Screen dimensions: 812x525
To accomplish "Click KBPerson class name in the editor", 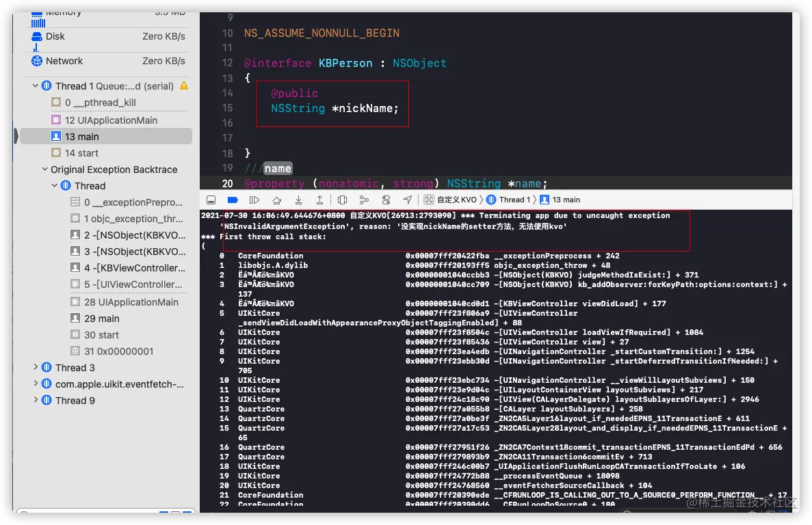I will click(345, 63).
